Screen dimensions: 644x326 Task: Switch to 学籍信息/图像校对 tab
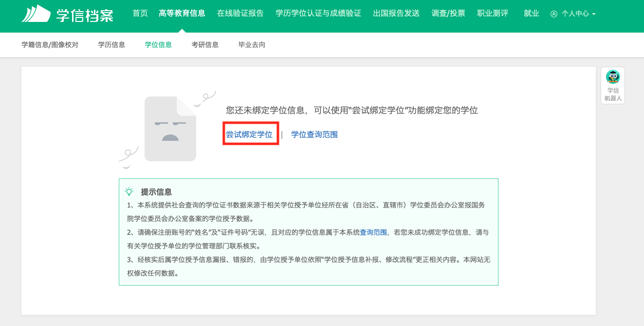[x=50, y=45]
